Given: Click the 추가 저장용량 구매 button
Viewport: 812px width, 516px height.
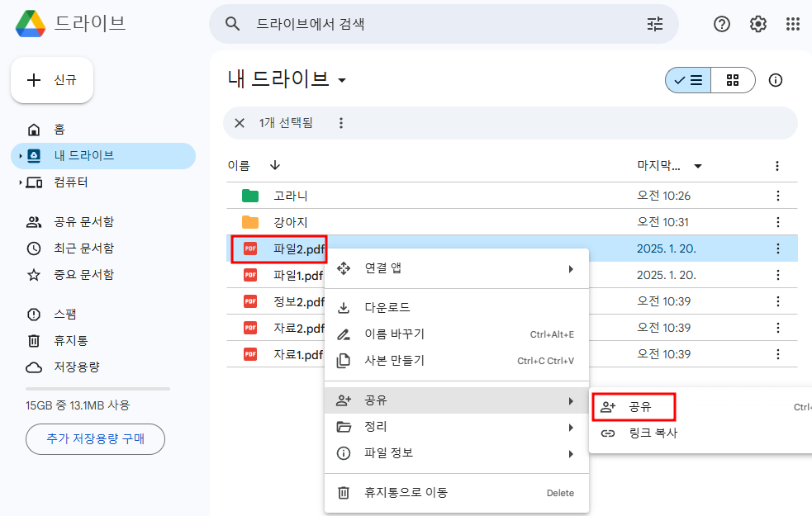Looking at the screenshot, I should click(x=94, y=439).
